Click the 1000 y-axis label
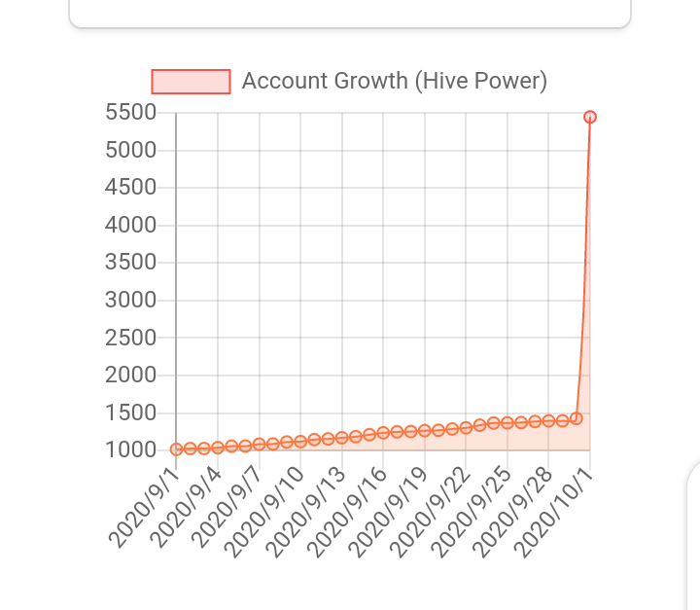Image resolution: width=700 pixels, height=610 pixels. click(x=131, y=450)
